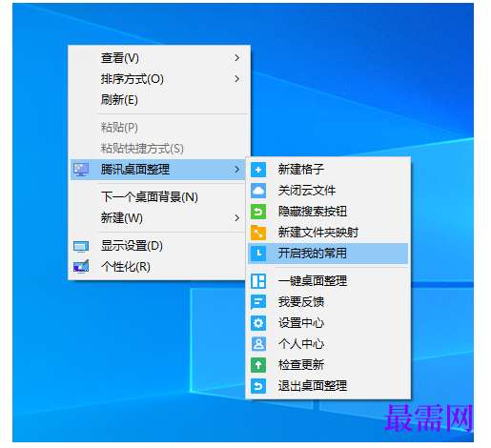
Task: Choose 刷新(E) from the context menu
Action: point(159,100)
